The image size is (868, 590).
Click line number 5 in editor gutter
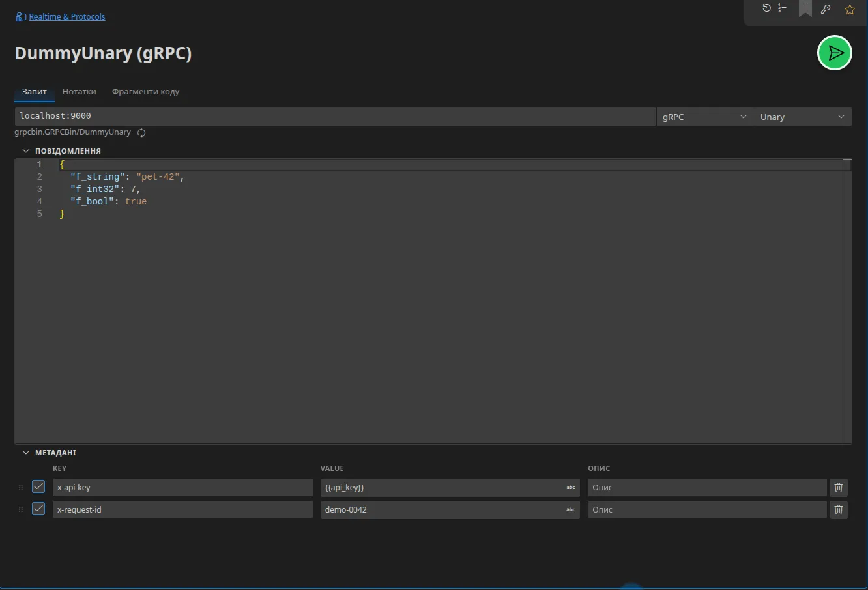(x=39, y=214)
